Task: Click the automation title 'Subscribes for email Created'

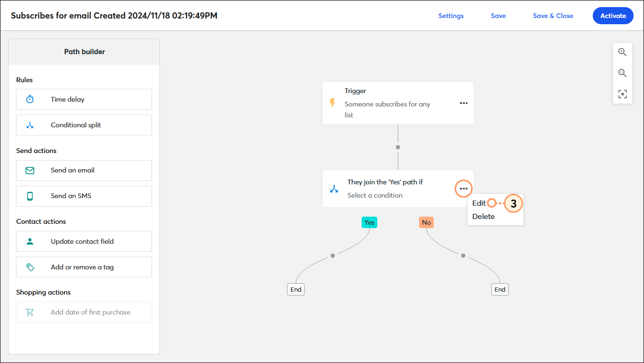Action: point(114,16)
